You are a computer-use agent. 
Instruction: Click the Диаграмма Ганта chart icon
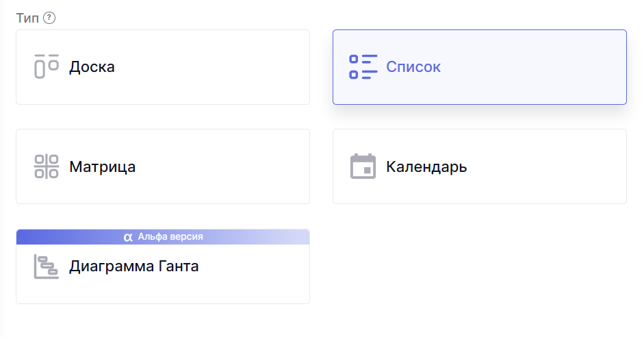47,266
